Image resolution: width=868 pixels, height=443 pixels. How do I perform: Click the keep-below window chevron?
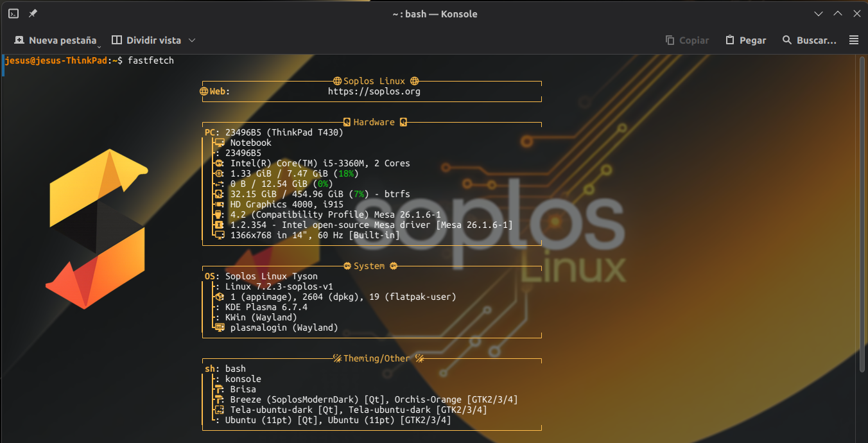click(819, 13)
